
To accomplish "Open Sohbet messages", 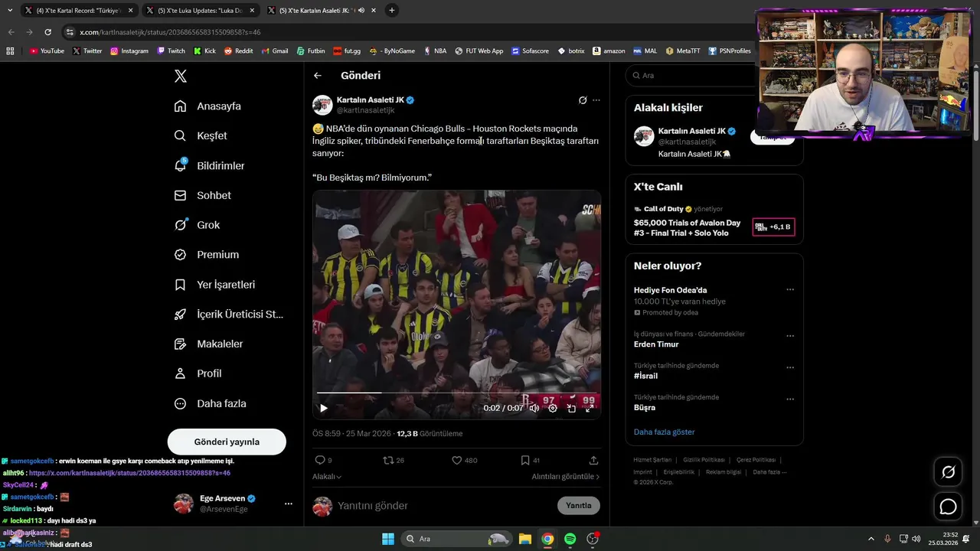I will coord(202,195).
